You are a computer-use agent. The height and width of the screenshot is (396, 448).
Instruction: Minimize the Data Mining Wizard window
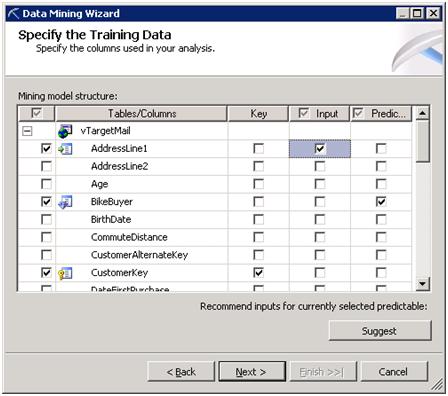(403, 14)
